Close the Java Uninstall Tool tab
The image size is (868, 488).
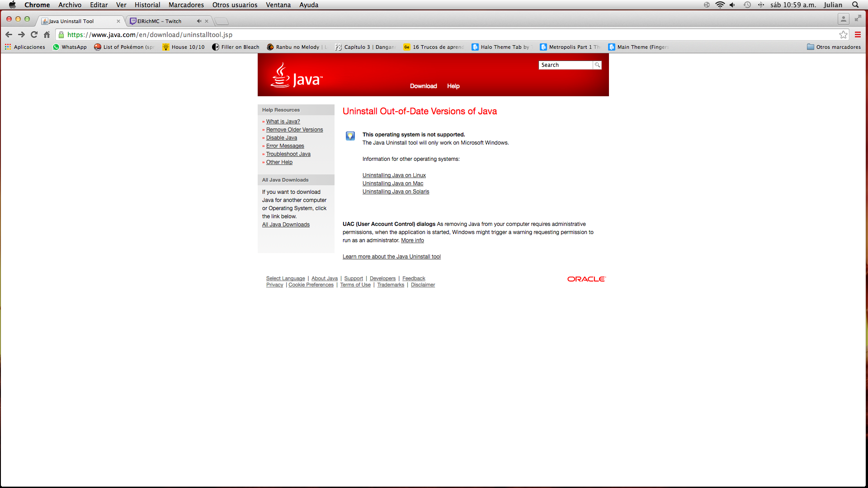click(x=118, y=21)
